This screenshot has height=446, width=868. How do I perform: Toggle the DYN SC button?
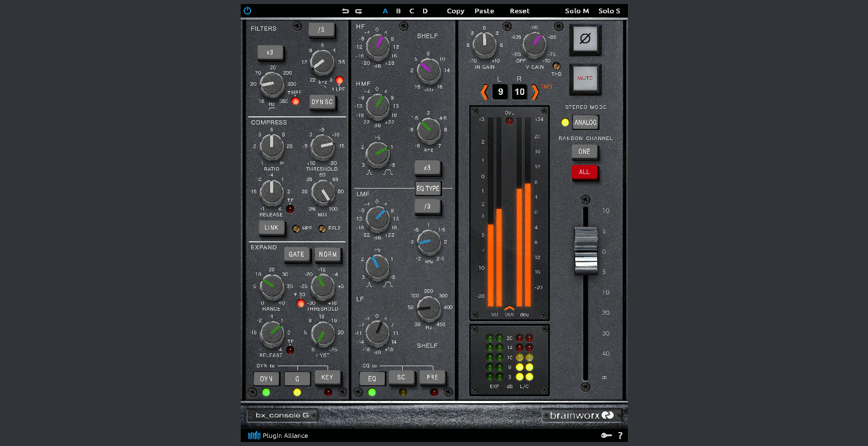[x=322, y=102]
